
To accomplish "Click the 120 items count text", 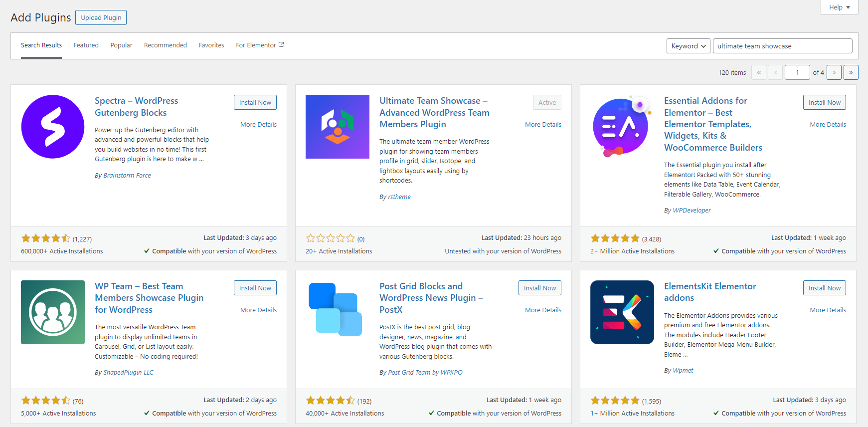I will (732, 73).
